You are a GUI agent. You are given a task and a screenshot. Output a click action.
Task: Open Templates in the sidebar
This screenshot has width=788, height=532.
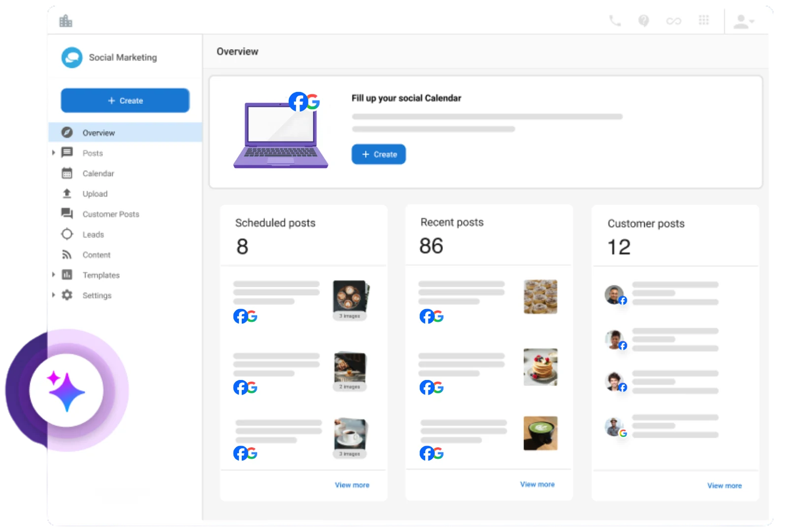coord(101,275)
